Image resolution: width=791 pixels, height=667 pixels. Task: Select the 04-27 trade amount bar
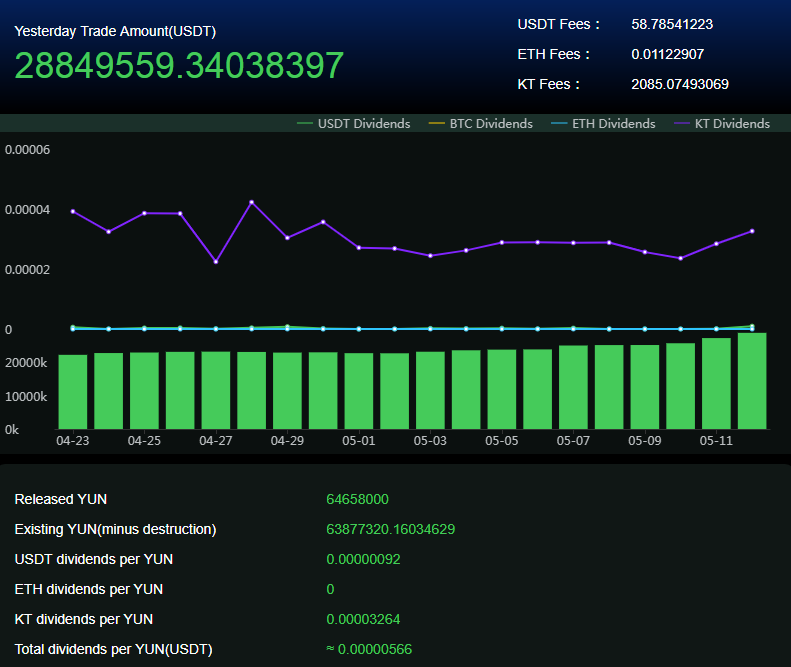[x=216, y=391]
